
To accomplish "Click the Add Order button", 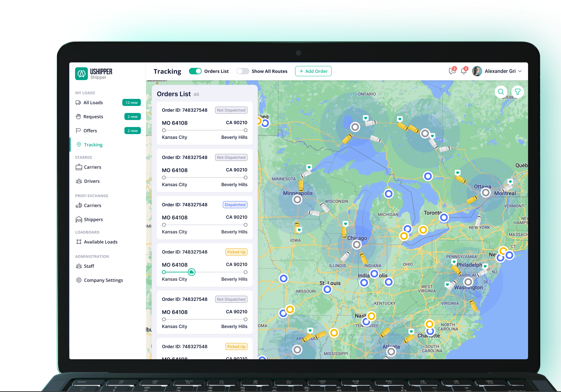I will tap(313, 71).
